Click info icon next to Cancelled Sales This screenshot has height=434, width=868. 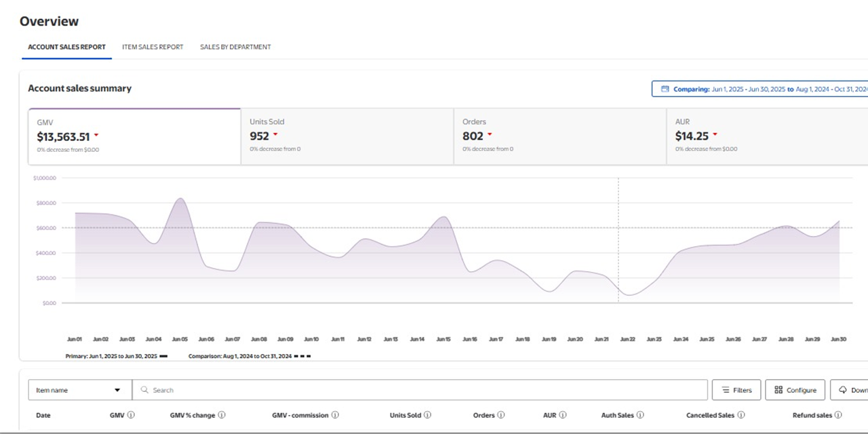tap(741, 415)
